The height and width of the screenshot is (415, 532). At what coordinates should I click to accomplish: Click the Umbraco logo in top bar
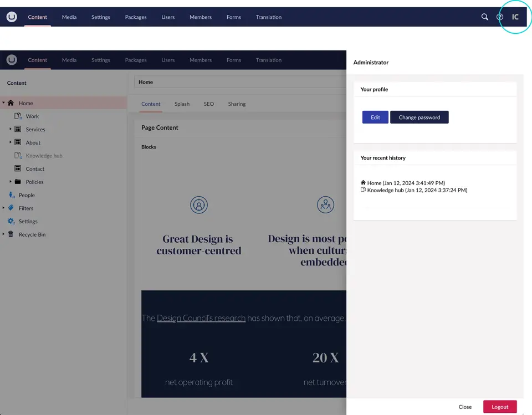[x=12, y=17]
